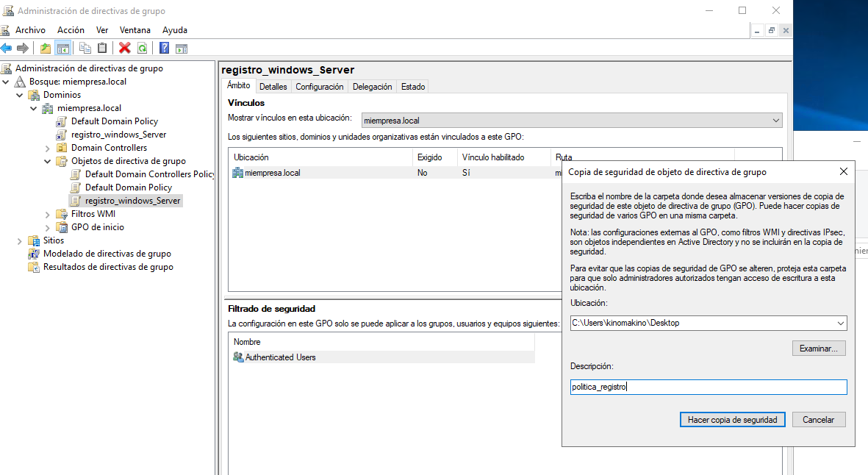Image resolution: width=868 pixels, height=475 pixels.
Task: Click the blue Help question mark icon
Action: pos(164,49)
